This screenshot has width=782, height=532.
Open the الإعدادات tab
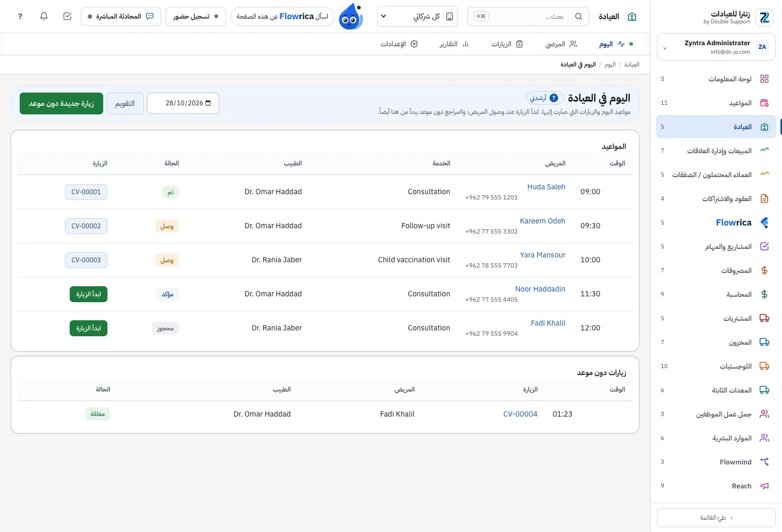399,44
